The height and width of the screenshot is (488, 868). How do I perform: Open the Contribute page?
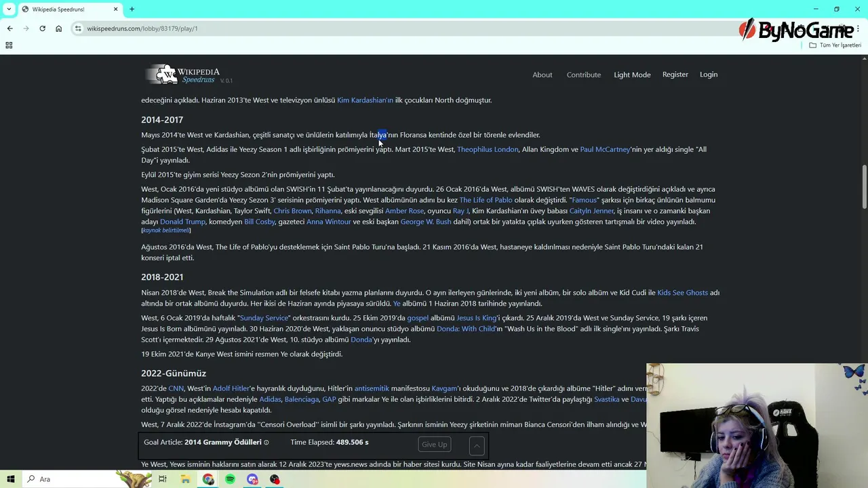point(584,75)
